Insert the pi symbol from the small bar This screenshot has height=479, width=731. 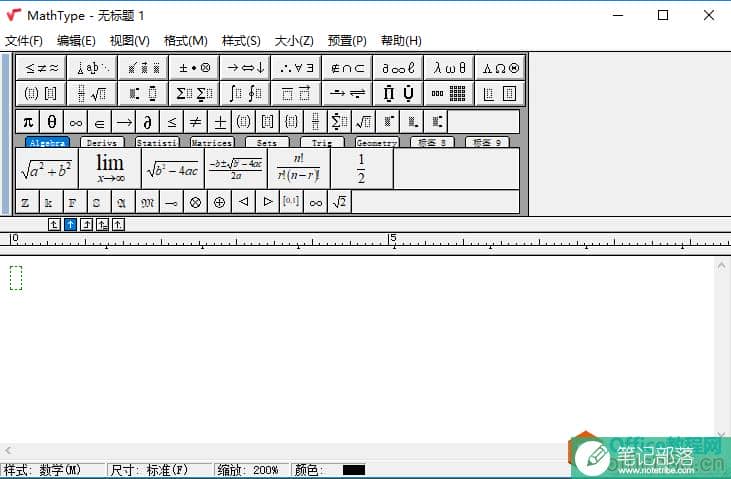pyautogui.click(x=28, y=122)
